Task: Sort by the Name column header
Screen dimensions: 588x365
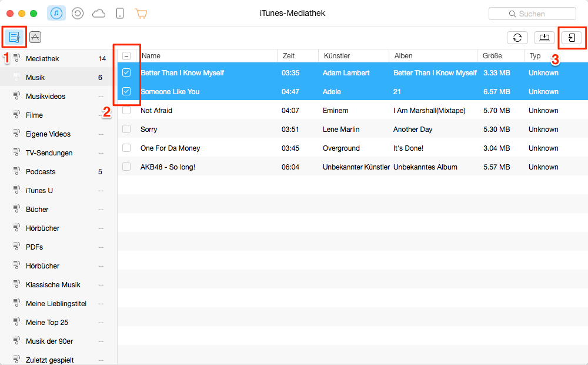Action: [x=206, y=56]
